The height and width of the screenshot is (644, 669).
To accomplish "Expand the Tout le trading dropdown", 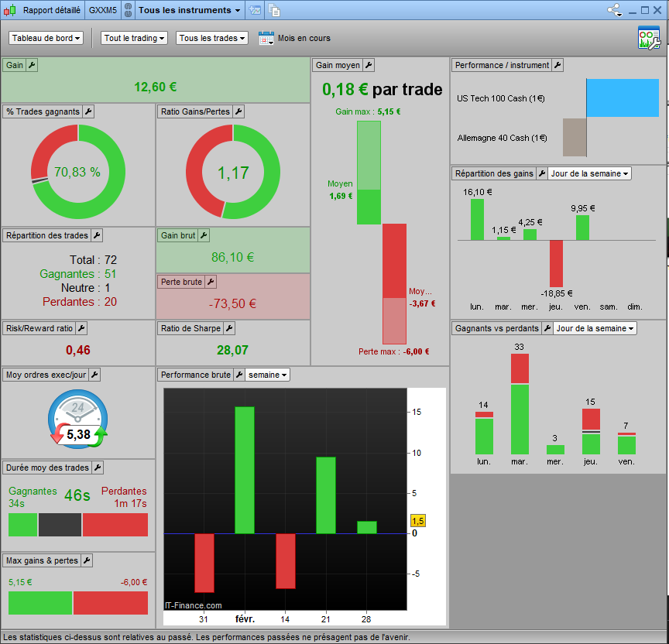I will 134,38.
